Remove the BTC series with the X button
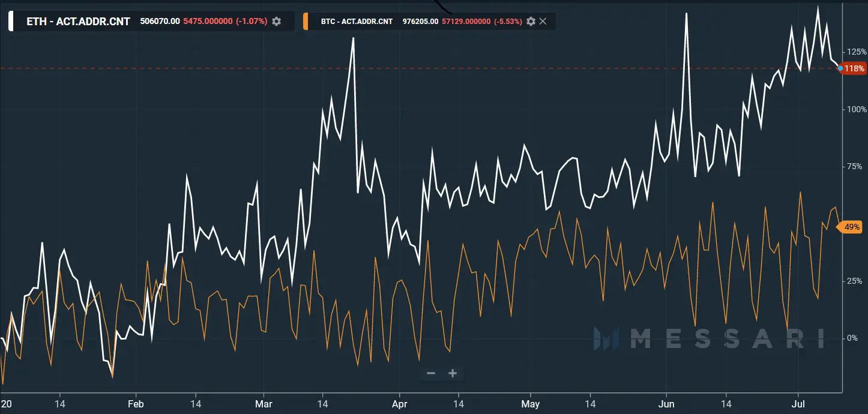The height and width of the screenshot is (414, 868). pos(543,21)
